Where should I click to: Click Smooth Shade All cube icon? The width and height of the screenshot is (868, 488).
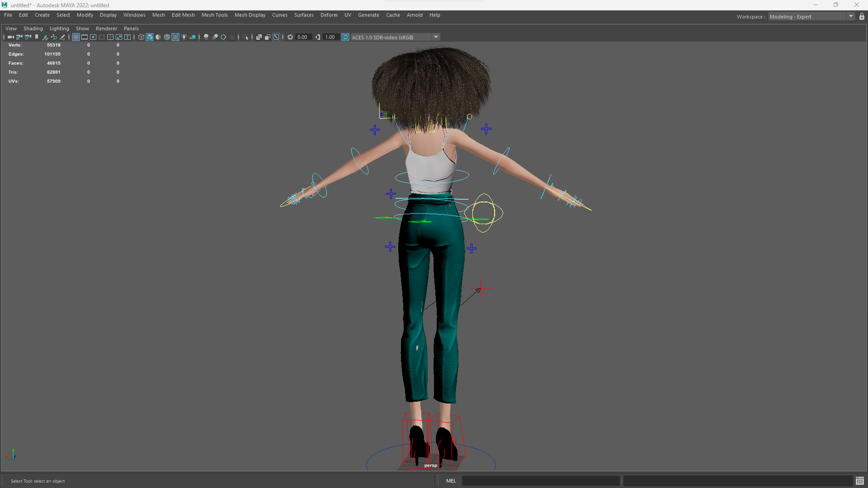coord(150,37)
